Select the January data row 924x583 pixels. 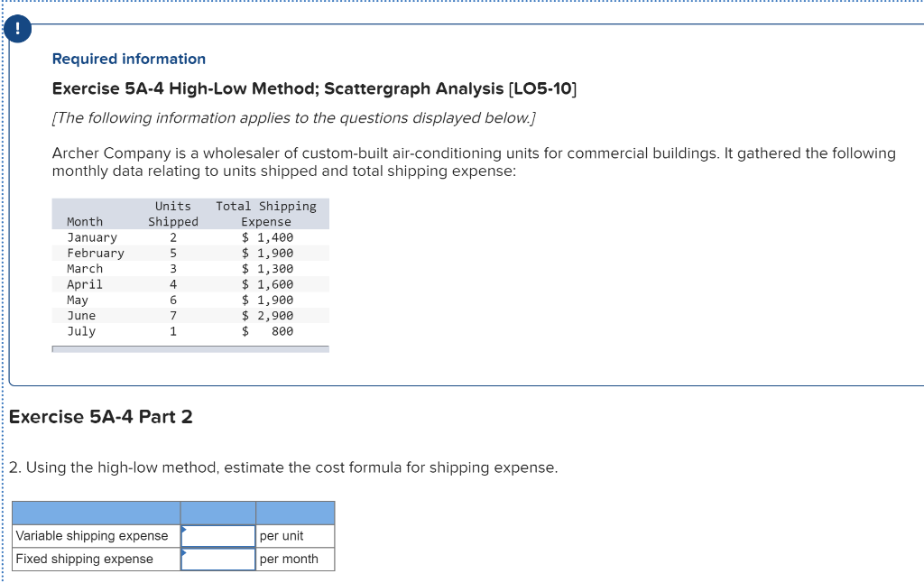(x=189, y=237)
